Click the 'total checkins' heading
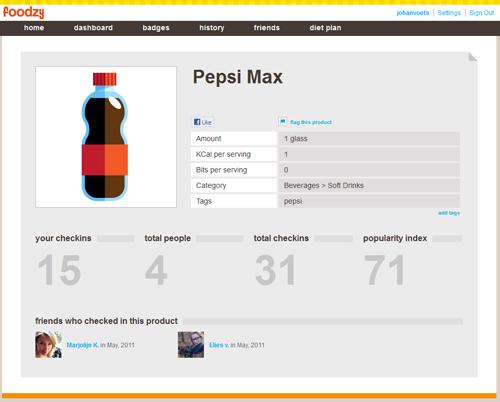Image resolution: width=500 pixels, height=402 pixels. pyautogui.click(x=281, y=238)
